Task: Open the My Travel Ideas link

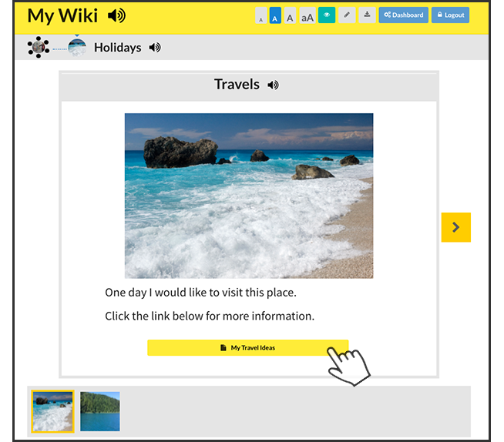Action: pyautogui.click(x=248, y=348)
